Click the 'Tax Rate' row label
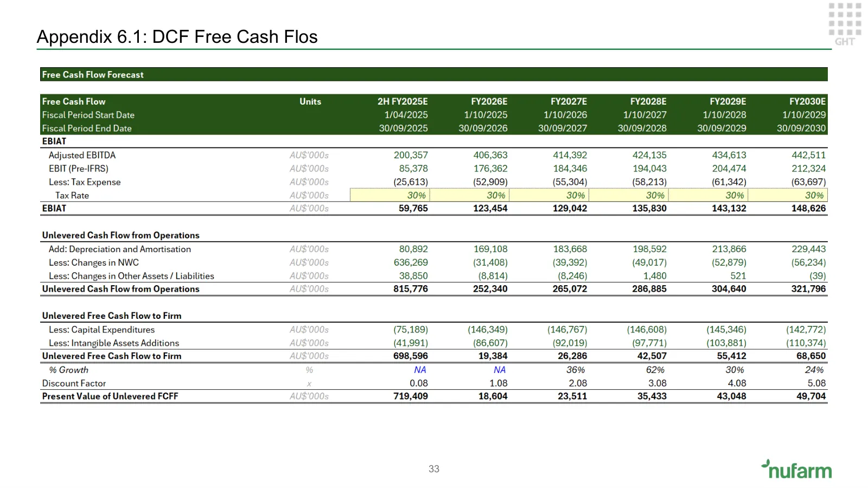 click(72, 195)
